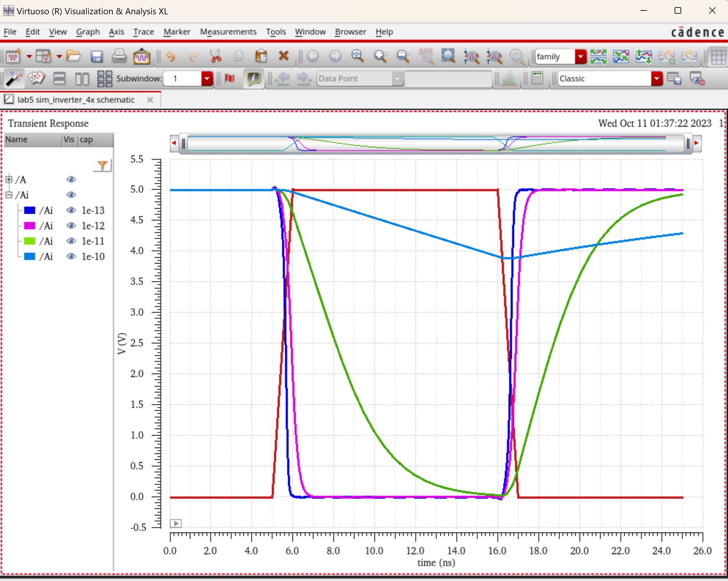Click the Save floppy disk icon
The image size is (728, 581).
[x=96, y=56]
